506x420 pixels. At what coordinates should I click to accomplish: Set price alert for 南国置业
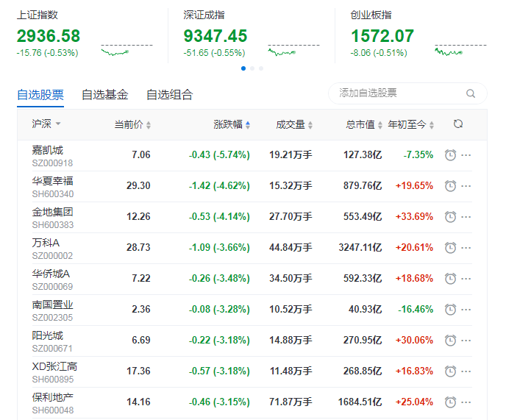[450, 310]
